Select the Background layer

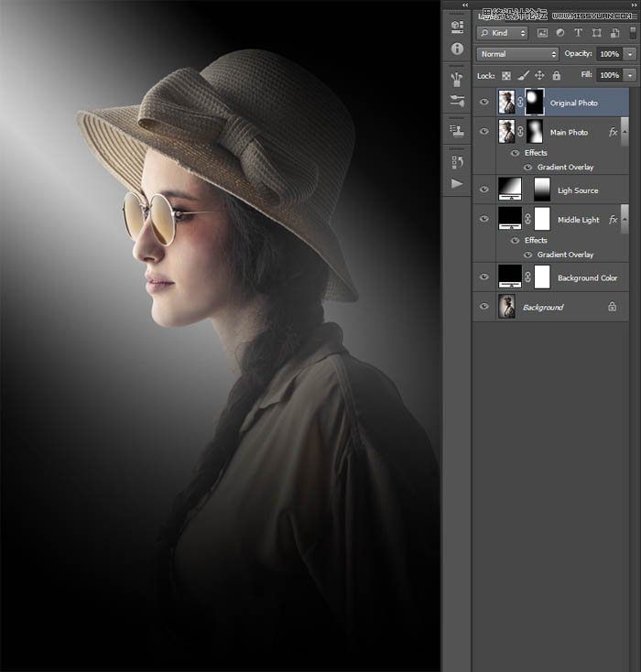click(x=543, y=308)
